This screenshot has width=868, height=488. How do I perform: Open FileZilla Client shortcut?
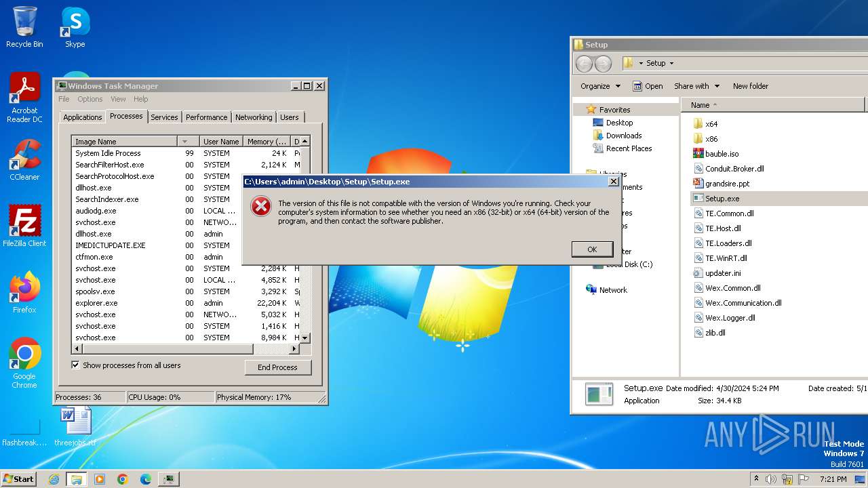[x=24, y=226]
